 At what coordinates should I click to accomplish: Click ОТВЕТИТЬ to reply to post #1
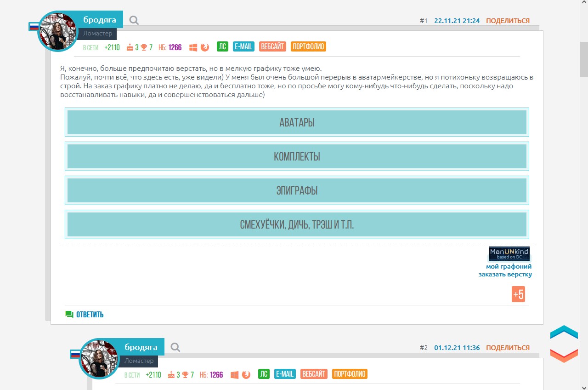tap(85, 315)
